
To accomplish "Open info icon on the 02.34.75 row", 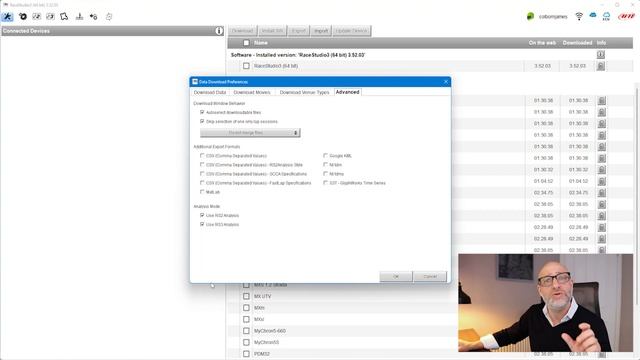I will (x=601, y=192).
